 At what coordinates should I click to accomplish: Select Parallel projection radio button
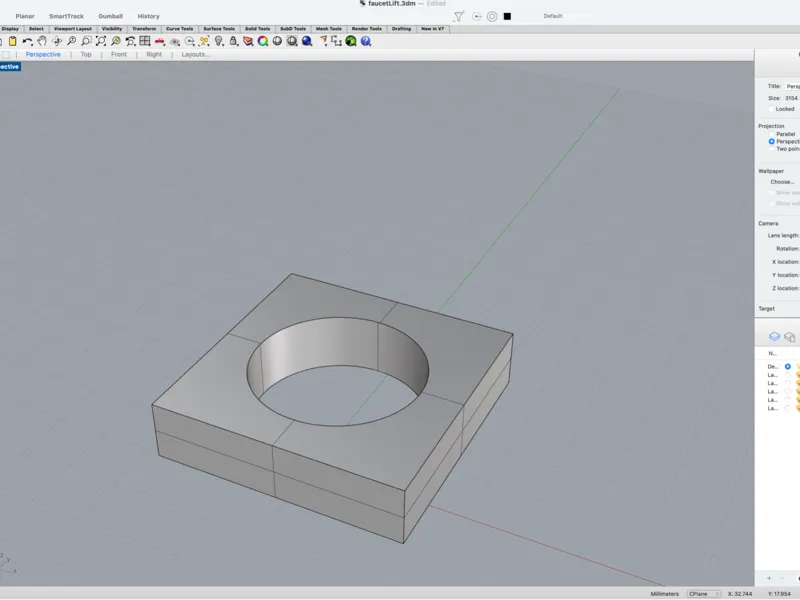pyautogui.click(x=771, y=134)
